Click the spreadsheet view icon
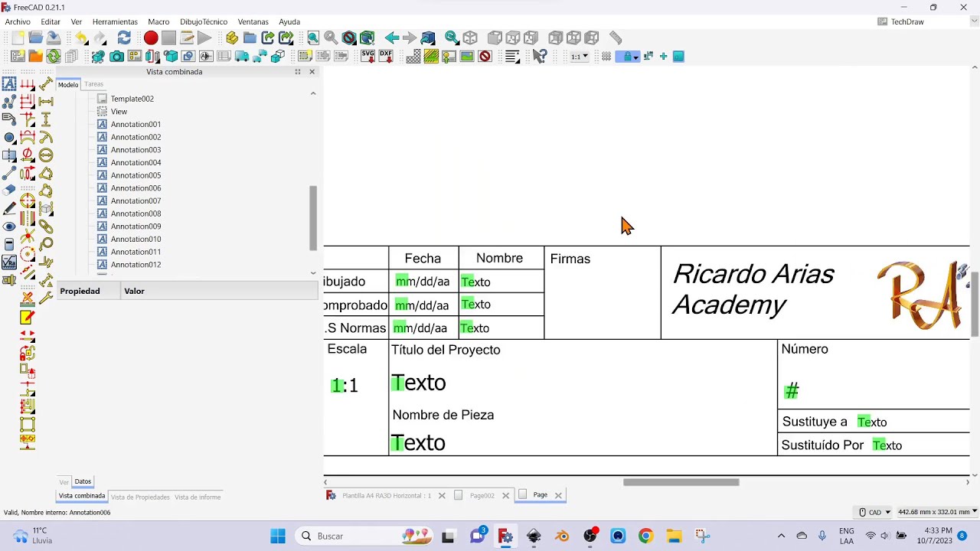The image size is (980, 551). (x=224, y=57)
